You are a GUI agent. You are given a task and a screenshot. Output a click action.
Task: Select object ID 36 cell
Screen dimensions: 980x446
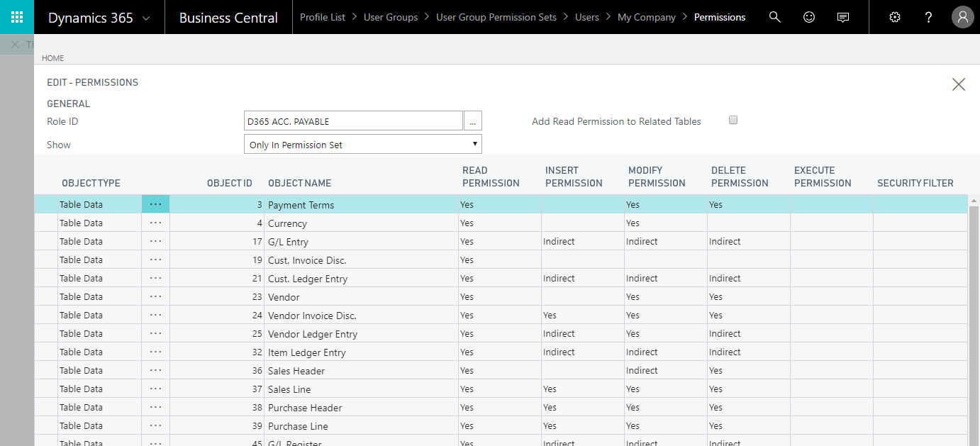coord(217,370)
